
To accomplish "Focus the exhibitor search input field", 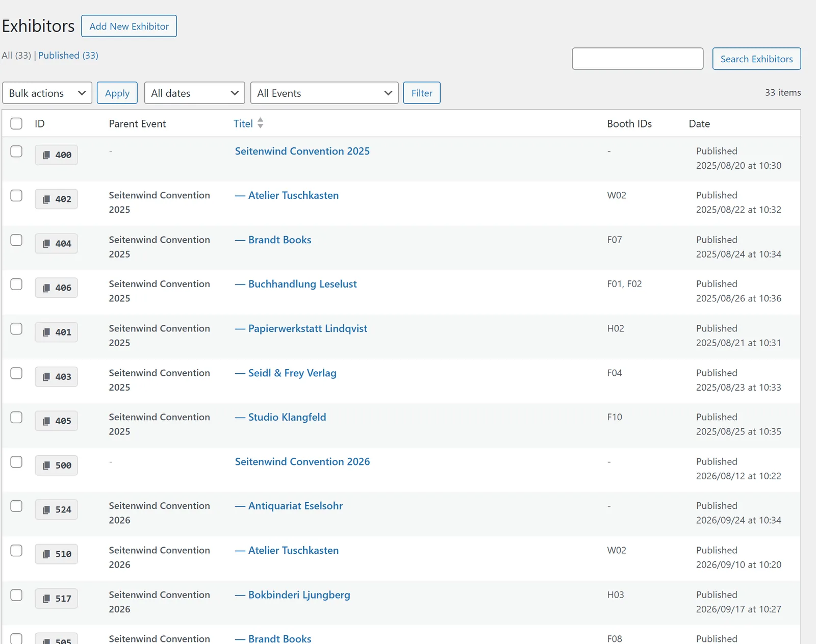I will click(637, 59).
